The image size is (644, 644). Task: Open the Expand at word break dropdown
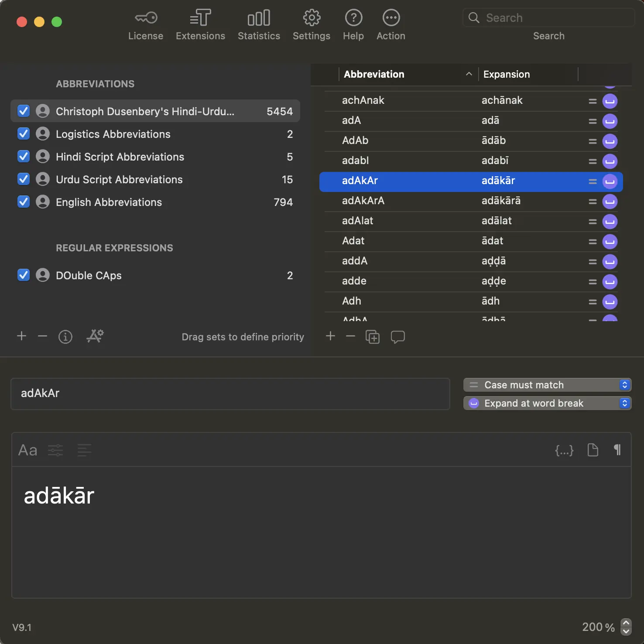547,403
